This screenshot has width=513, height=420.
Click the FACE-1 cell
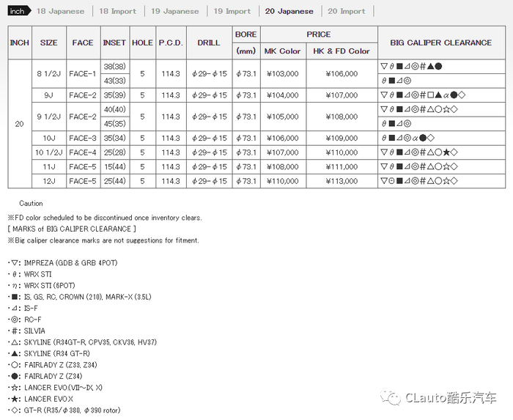(x=83, y=73)
